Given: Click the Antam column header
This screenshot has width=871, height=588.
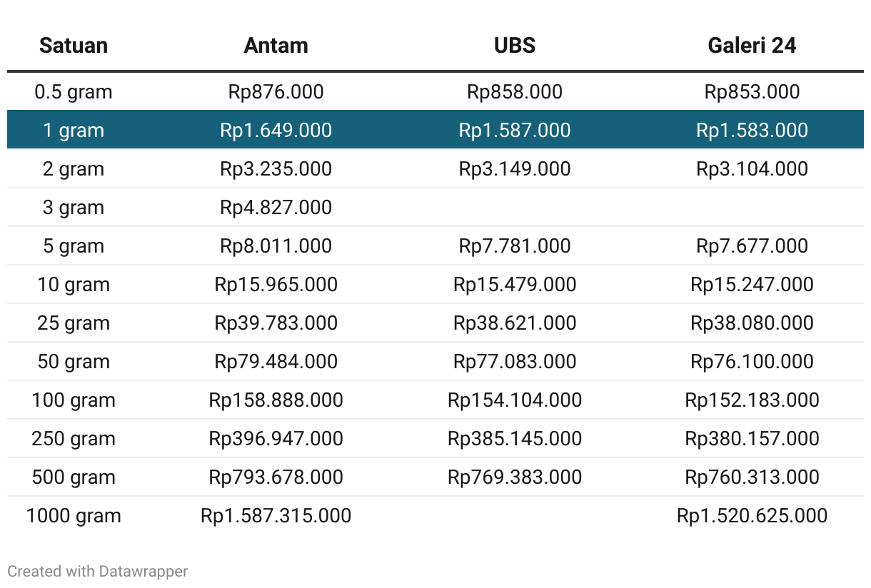Looking at the screenshot, I should (276, 46).
